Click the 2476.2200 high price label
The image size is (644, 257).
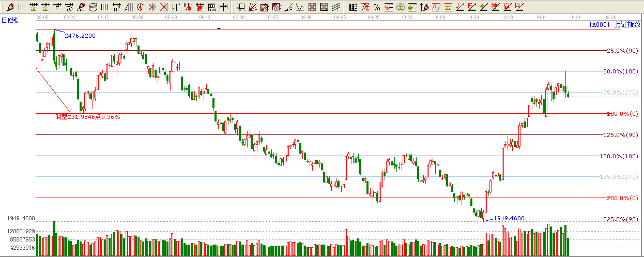80,36
